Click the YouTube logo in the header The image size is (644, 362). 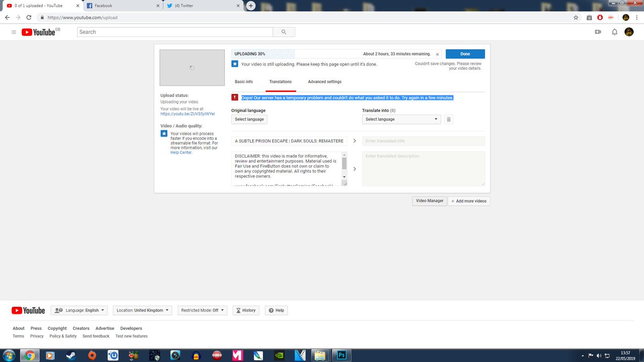pyautogui.click(x=39, y=32)
